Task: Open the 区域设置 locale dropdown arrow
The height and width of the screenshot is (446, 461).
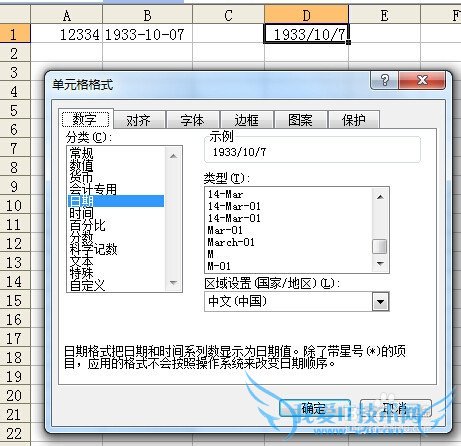Action: (380, 302)
